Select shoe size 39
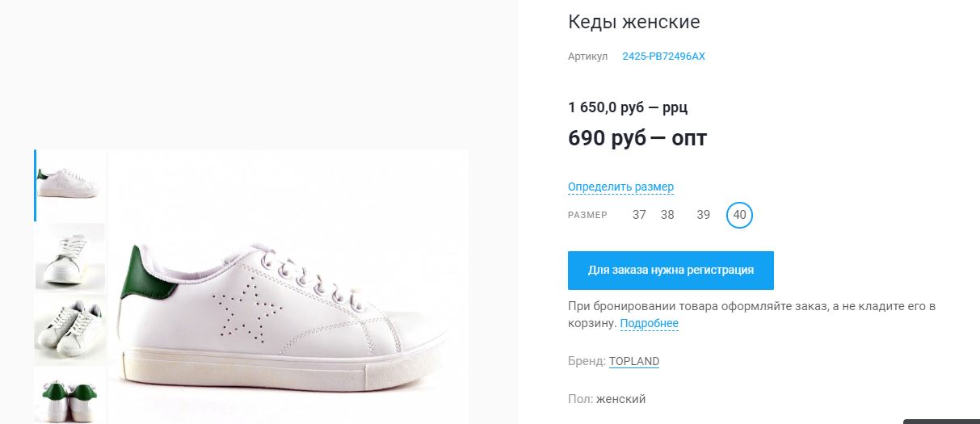 (x=704, y=215)
